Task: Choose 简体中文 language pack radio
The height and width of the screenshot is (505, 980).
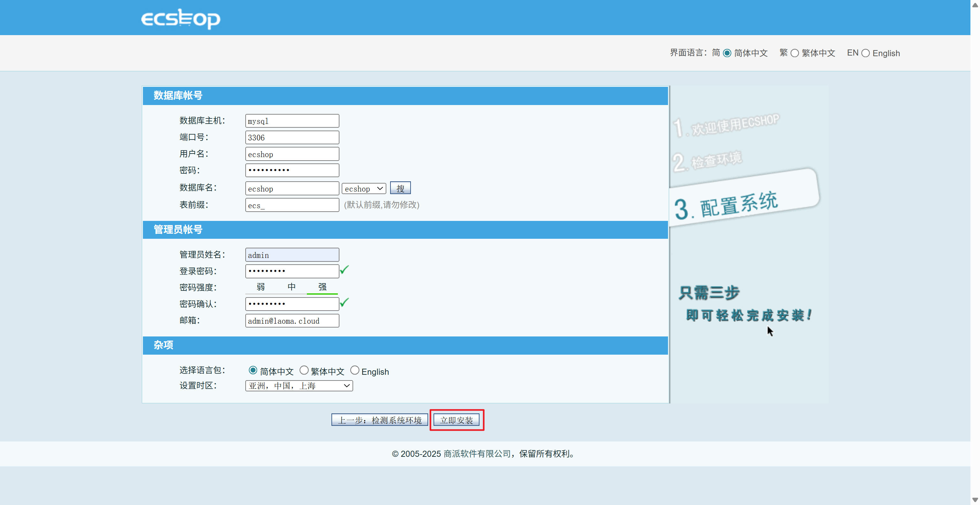Action: coord(253,370)
